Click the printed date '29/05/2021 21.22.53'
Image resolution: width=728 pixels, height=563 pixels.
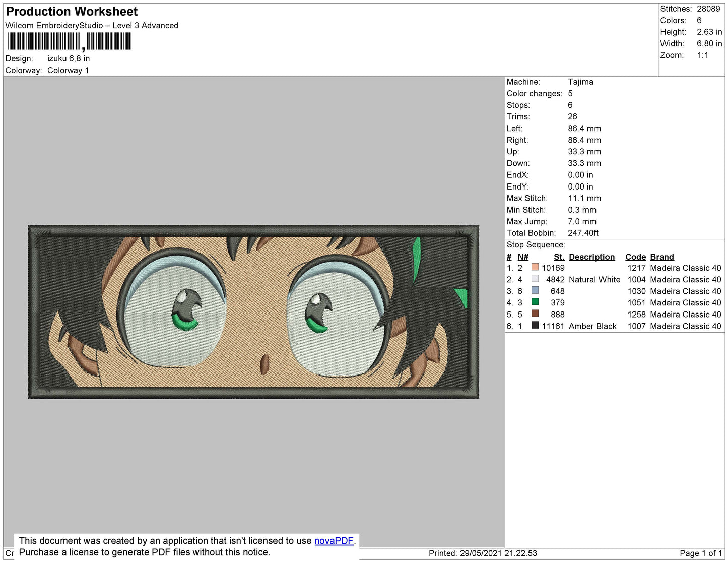pyautogui.click(x=498, y=553)
